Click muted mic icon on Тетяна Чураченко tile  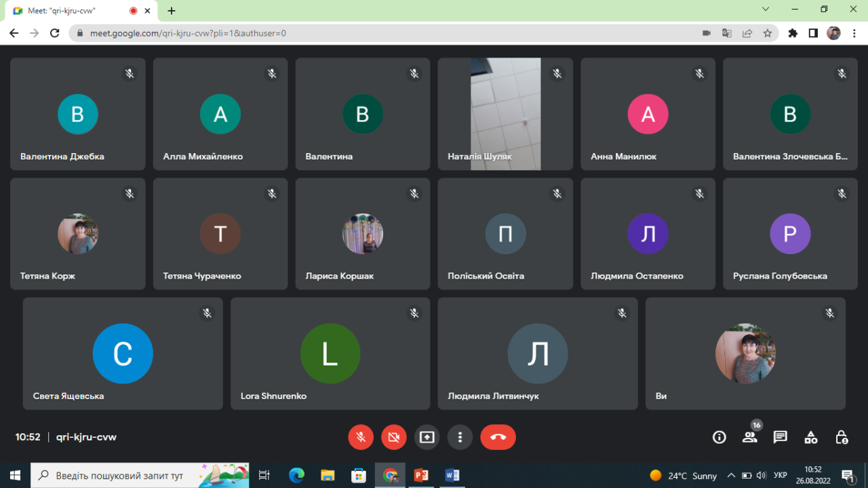272,194
